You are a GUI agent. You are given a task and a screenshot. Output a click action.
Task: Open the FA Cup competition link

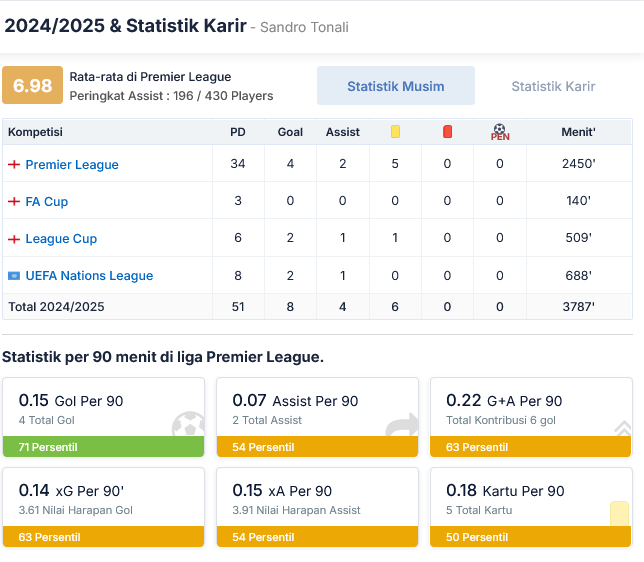coord(47,202)
